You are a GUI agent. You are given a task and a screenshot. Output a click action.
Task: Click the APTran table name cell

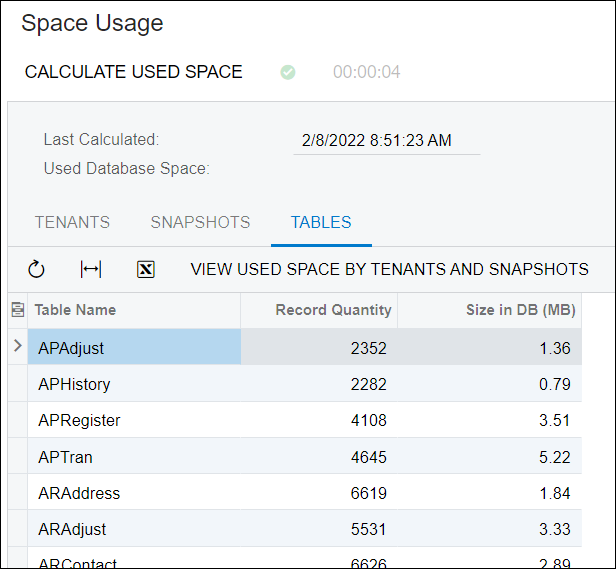[x=65, y=456]
